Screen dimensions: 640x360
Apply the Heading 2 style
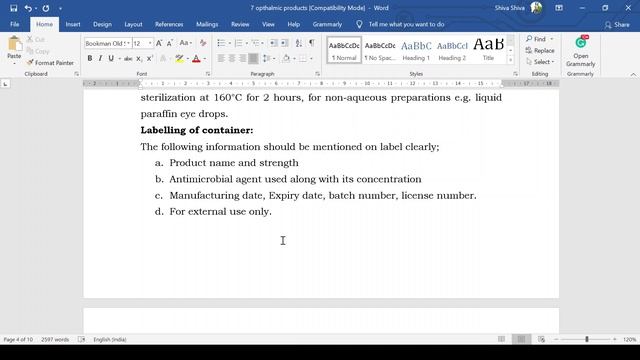(452, 50)
